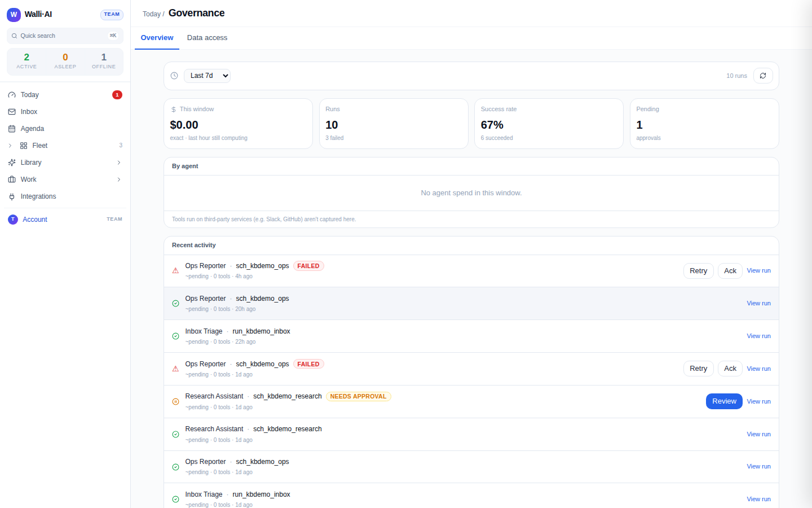Click the search magnifier icon
The width and height of the screenshot is (812, 508).
coord(15,36)
